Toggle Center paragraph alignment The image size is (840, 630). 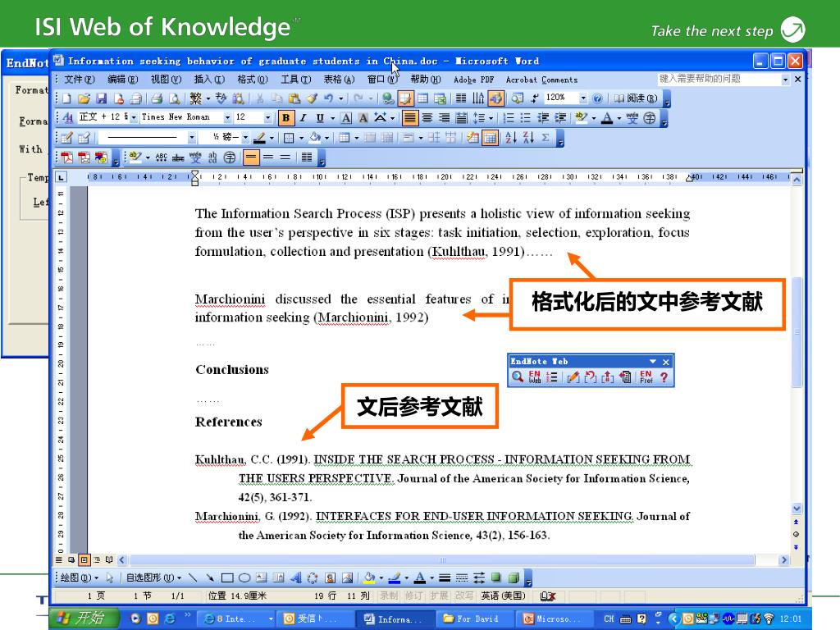coord(427,118)
